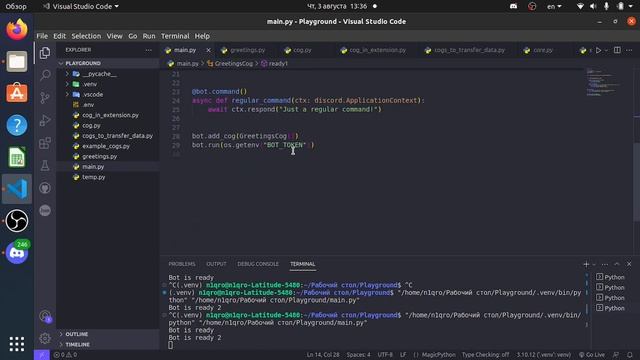The image size is (640, 360).
Task: Open the Accounts icon in activity bar
Action: 45,316
